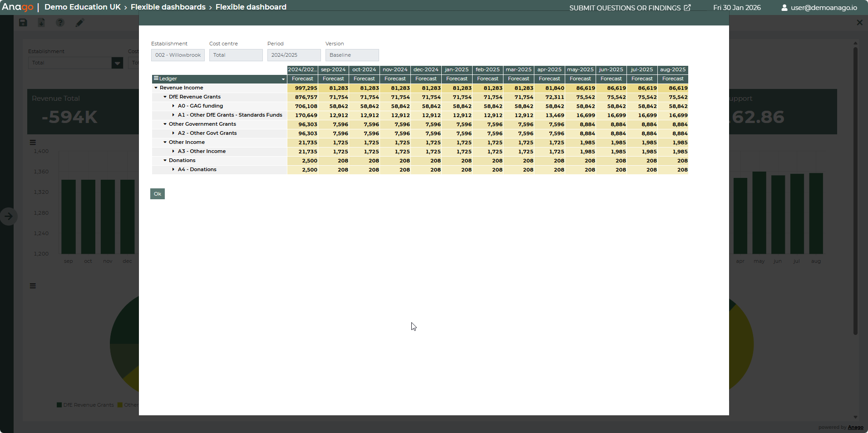The width and height of the screenshot is (868, 433).
Task: Open the Ledger header dropdown arrow
Action: point(283,79)
